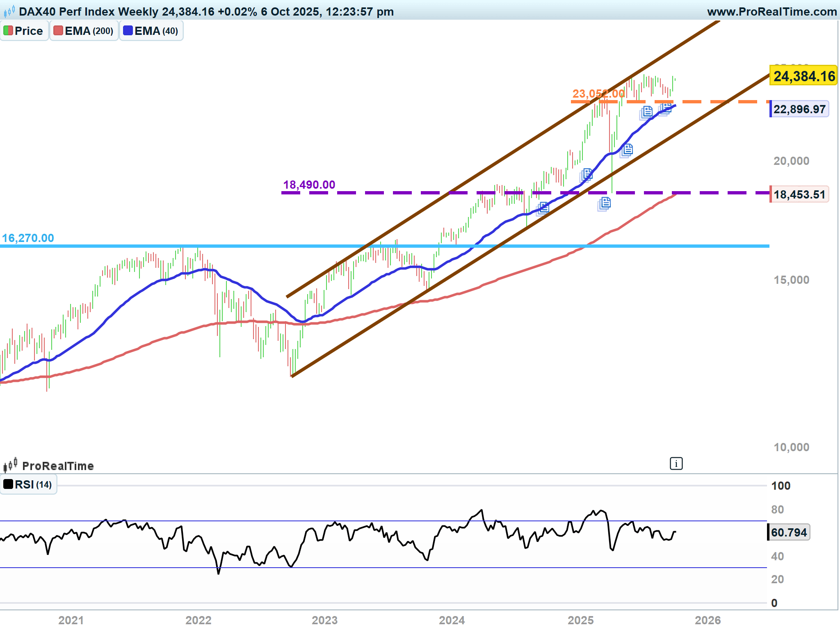This screenshot has width=840, height=630.
Task: Click the candlestick icon beside DAX40 title
Action: [9, 11]
